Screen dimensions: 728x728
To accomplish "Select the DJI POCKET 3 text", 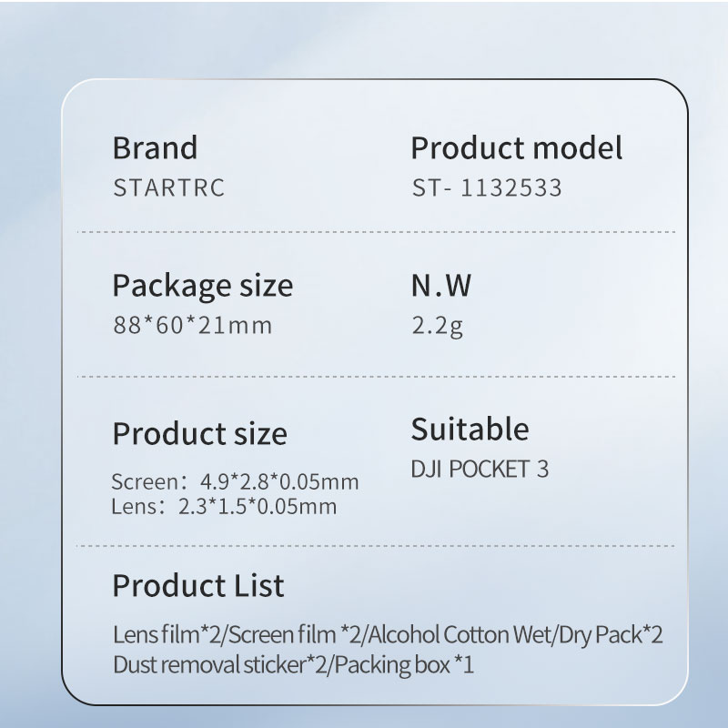I will pos(480,470).
